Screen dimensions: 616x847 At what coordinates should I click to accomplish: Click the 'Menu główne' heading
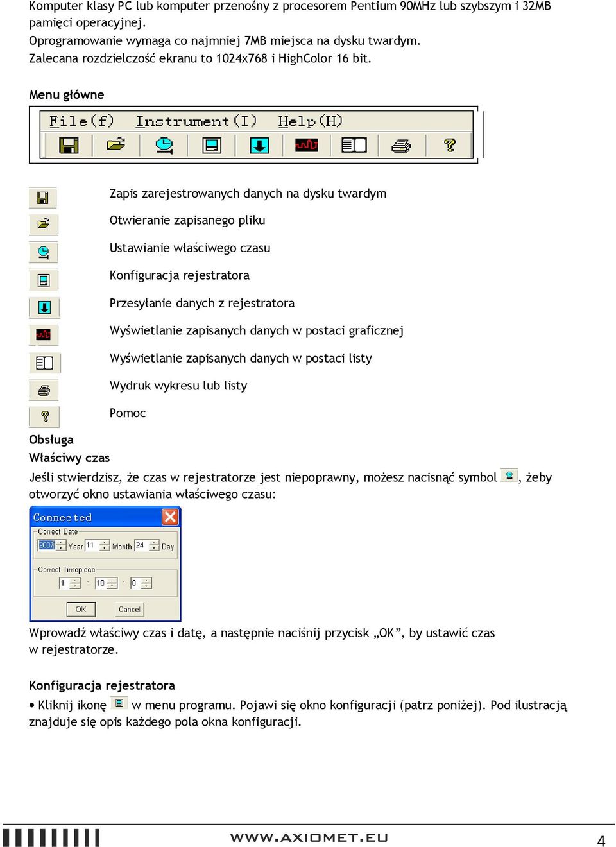[x=66, y=94]
